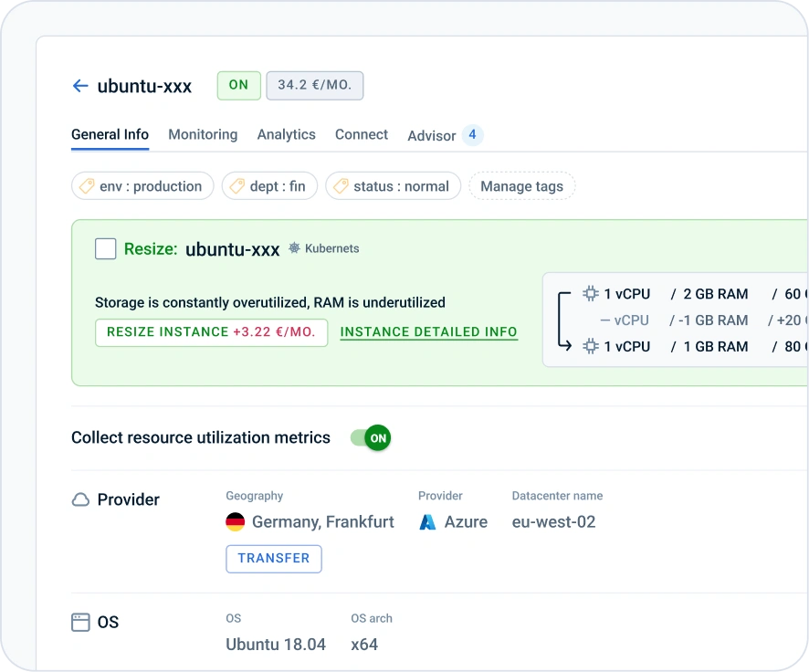Click the Kubernets label
The width and height of the screenshot is (809, 672).
[331, 248]
